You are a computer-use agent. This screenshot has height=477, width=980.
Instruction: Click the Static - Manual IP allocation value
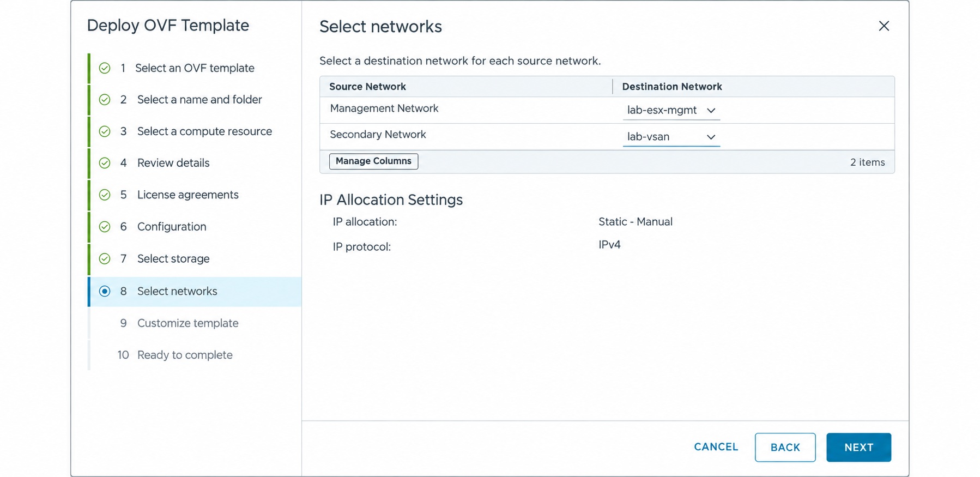pos(635,222)
